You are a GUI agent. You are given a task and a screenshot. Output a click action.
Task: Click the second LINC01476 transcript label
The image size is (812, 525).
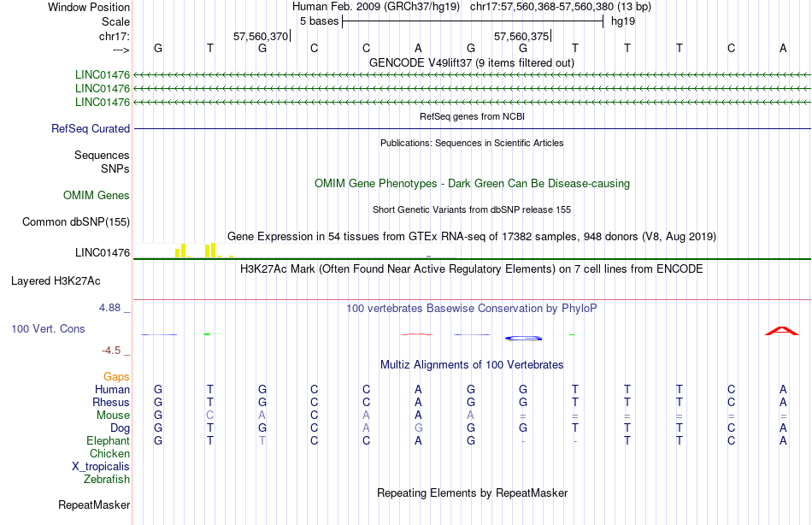[103, 89]
